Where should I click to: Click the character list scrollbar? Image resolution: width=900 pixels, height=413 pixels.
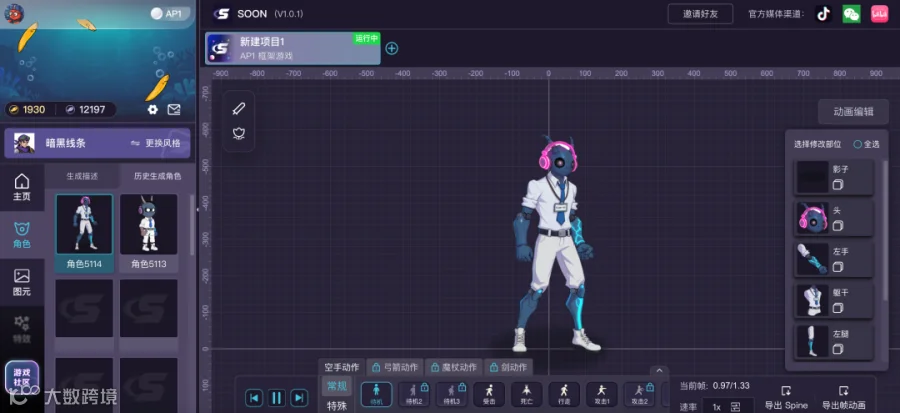[192, 225]
